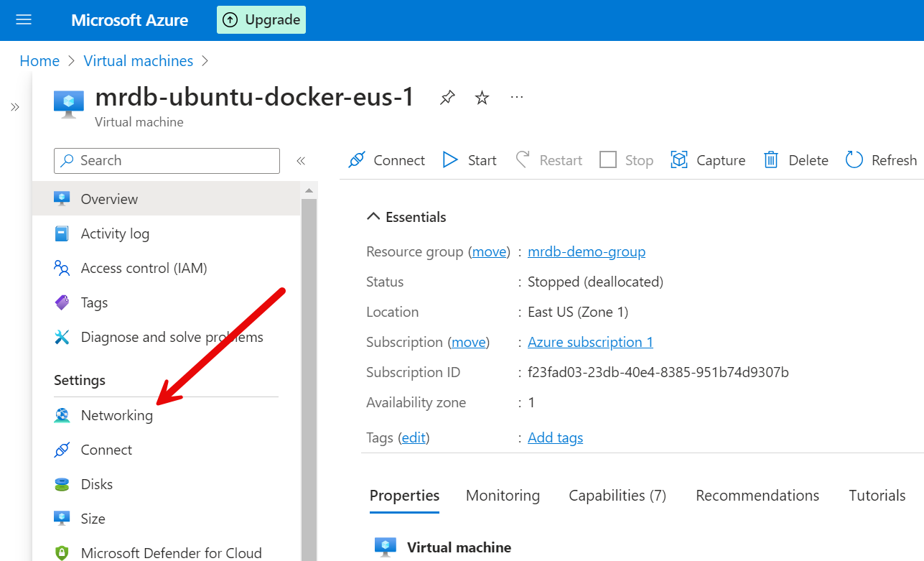Click the Stop toolbar button
This screenshot has height=561, width=924.
626,160
